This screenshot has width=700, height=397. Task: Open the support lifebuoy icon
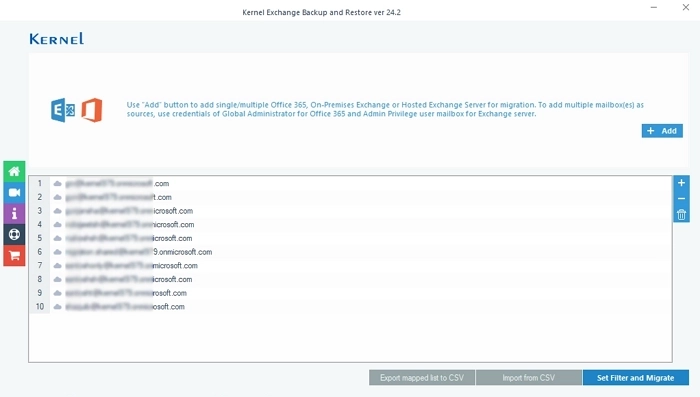click(x=14, y=234)
